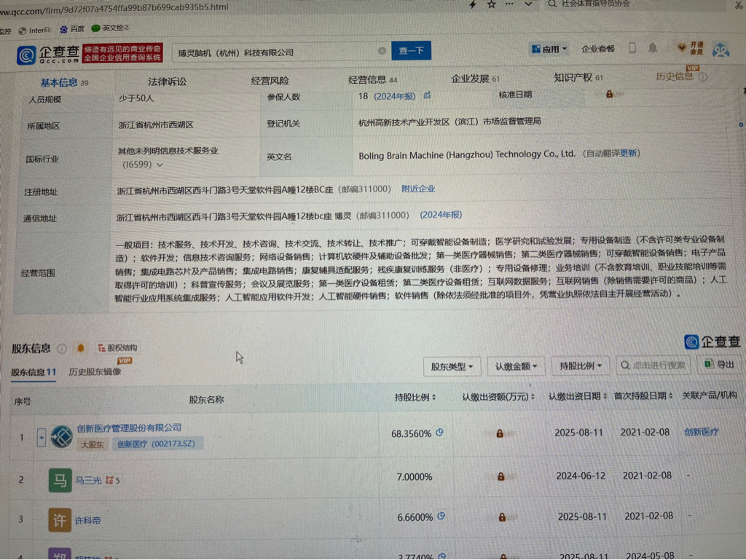Open the 认缴金额 filter dropdown
The height and width of the screenshot is (560, 746).
coord(516,366)
